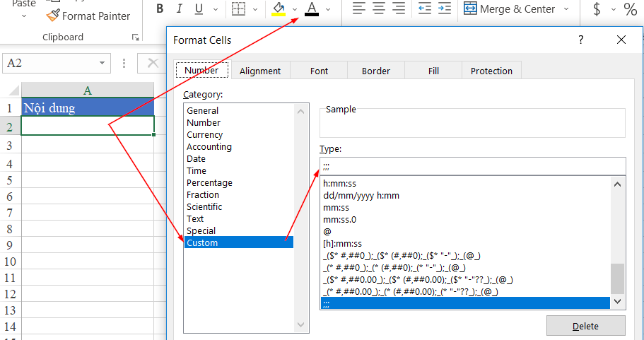Select cell A1 containing Nội dung
644x340 pixels.
(88, 107)
